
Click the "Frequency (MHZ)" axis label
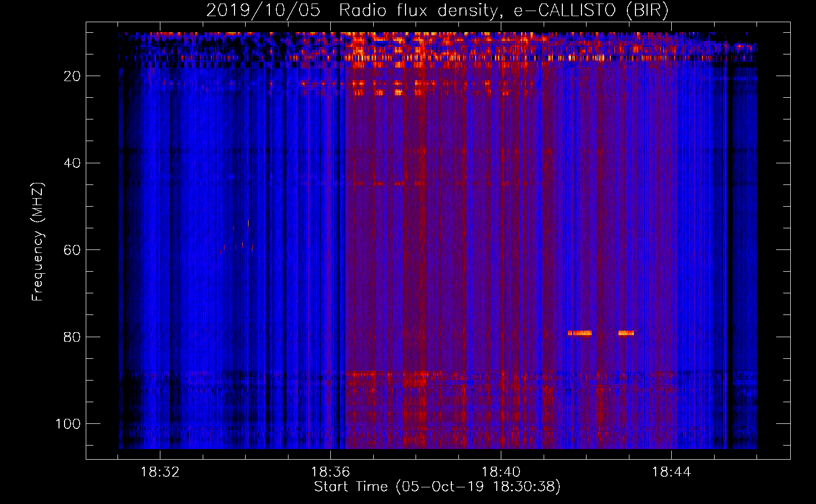point(38,242)
